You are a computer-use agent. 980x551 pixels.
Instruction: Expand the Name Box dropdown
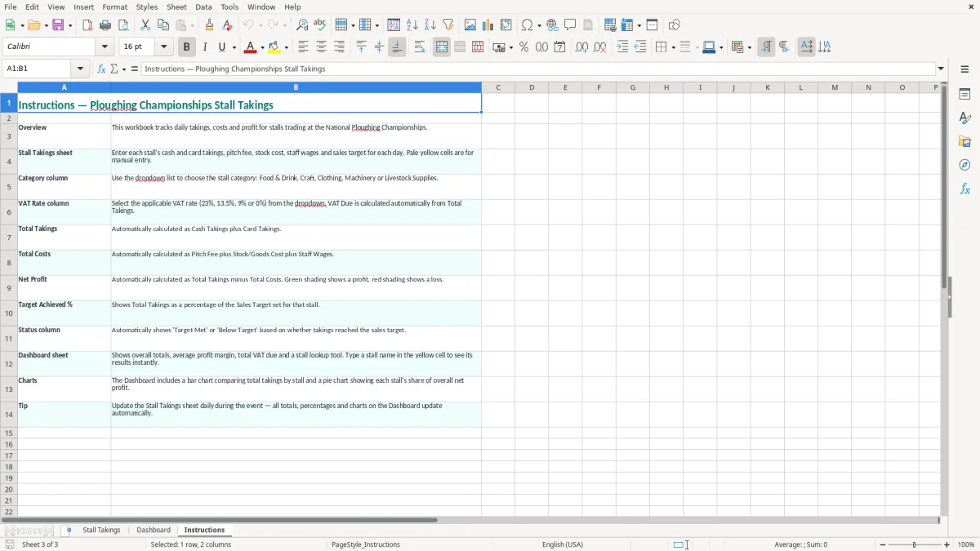click(x=80, y=69)
